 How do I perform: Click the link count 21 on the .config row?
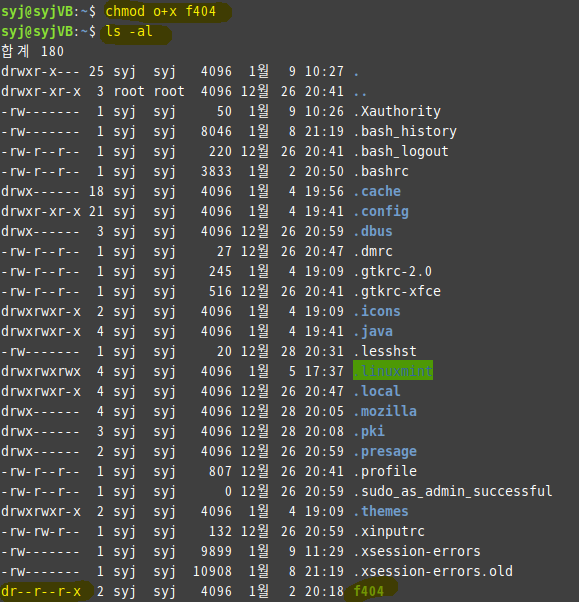[96, 212]
